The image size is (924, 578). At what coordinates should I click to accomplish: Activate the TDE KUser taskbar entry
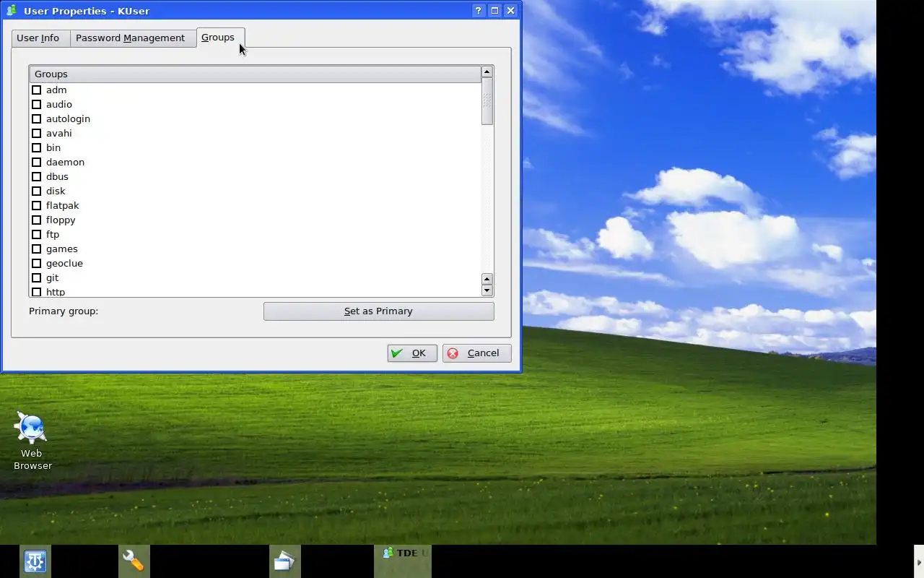403,561
